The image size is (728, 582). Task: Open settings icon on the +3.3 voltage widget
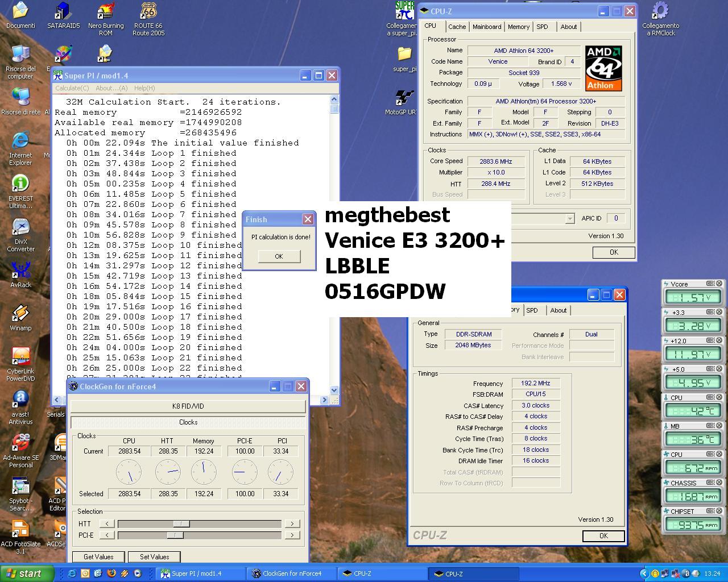point(710,312)
